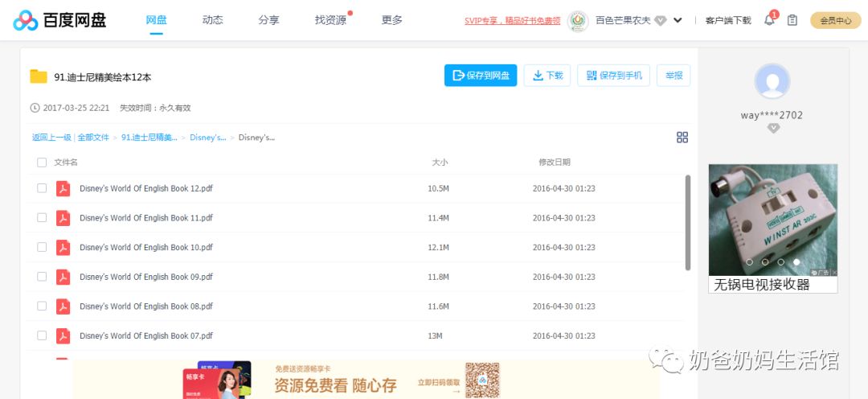This screenshot has width=868, height=399.
Task: Click the 下载 button
Action: click(547, 76)
